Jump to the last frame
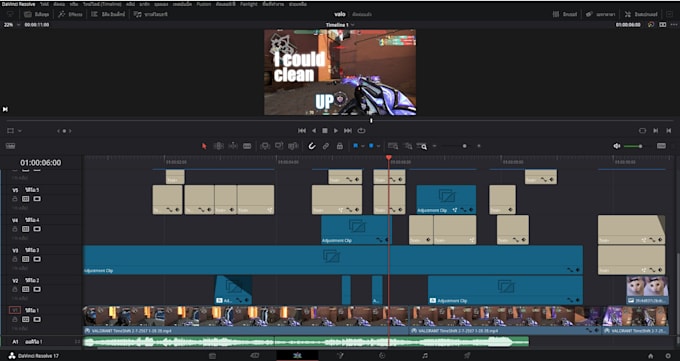The image size is (680, 361). pyautogui.click(x=348, y=131)
